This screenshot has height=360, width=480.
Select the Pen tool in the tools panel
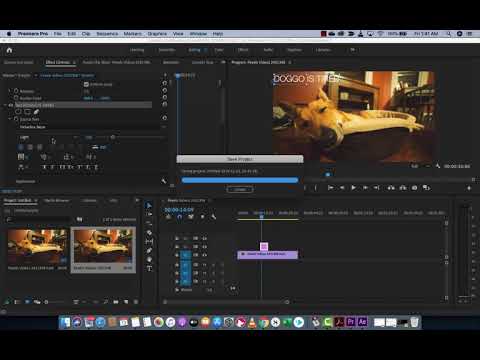149,250
